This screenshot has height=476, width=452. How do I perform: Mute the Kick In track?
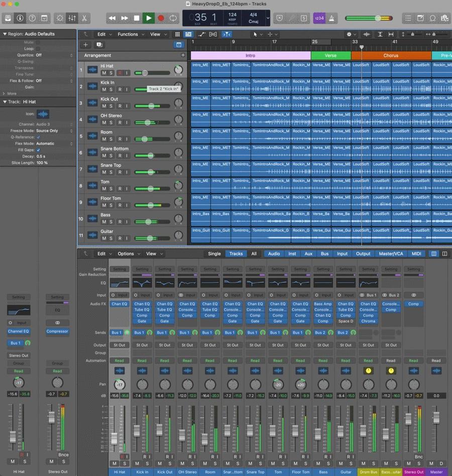click(104, 89)
